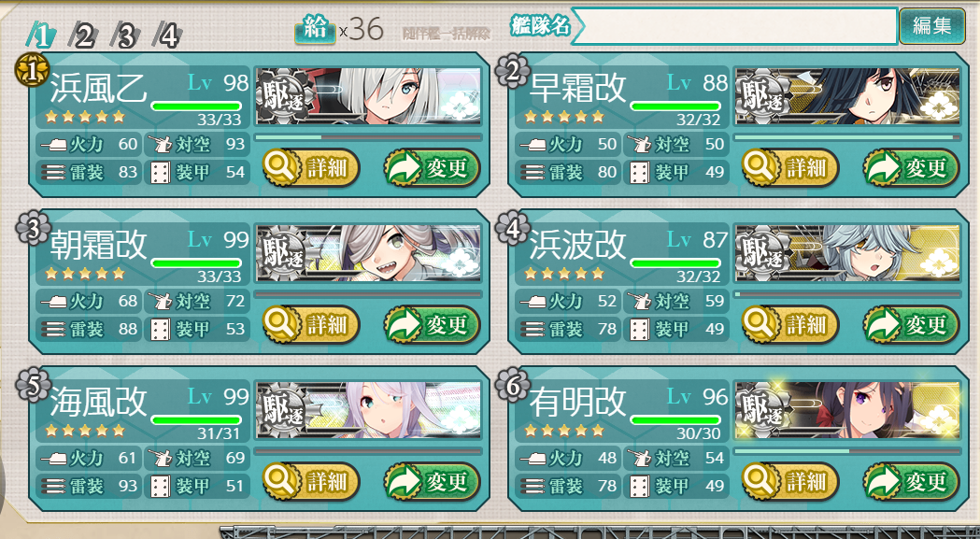The width and height of the screenshot is (980, 539).
Task: Click flagship slot badge number 1
Action: tap(31, 71)
